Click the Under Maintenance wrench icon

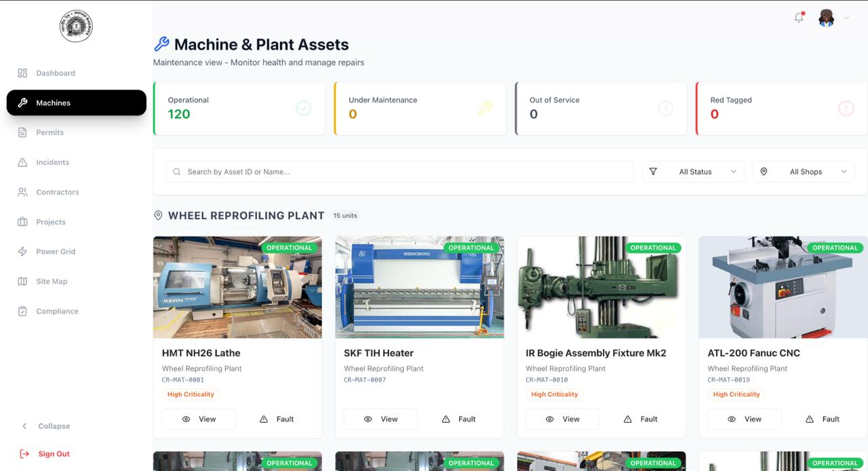coord(485,108)
